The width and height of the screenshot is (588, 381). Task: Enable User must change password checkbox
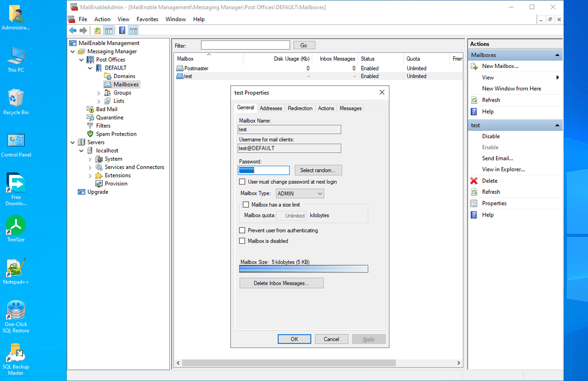click(242, 182)
